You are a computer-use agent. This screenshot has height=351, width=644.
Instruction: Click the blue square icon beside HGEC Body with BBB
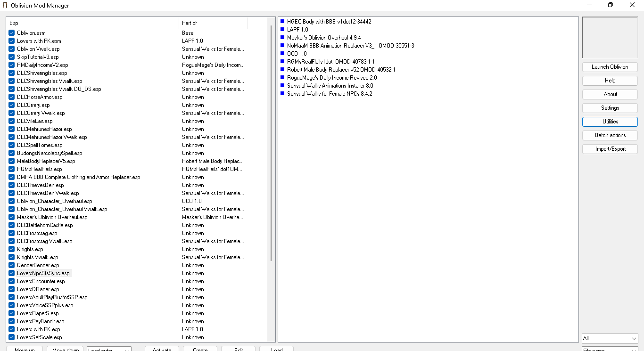coord(282,21)
